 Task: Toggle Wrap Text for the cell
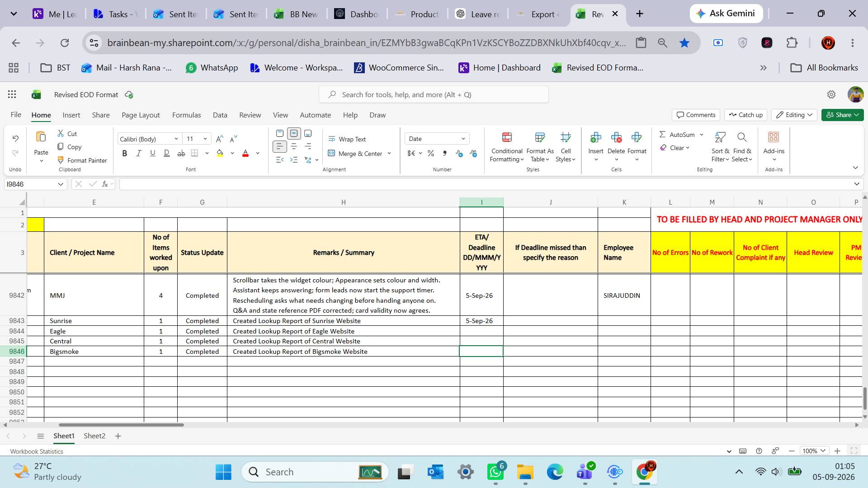pos(347,139)
